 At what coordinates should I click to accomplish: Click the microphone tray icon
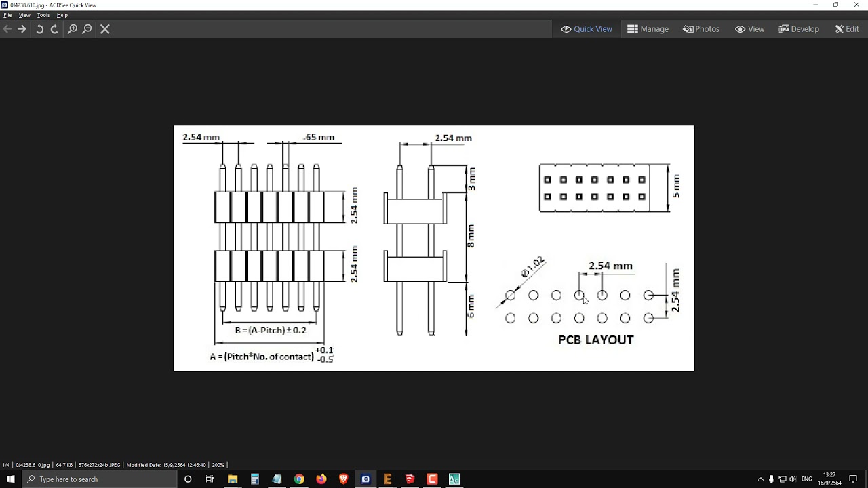(772, 479)
